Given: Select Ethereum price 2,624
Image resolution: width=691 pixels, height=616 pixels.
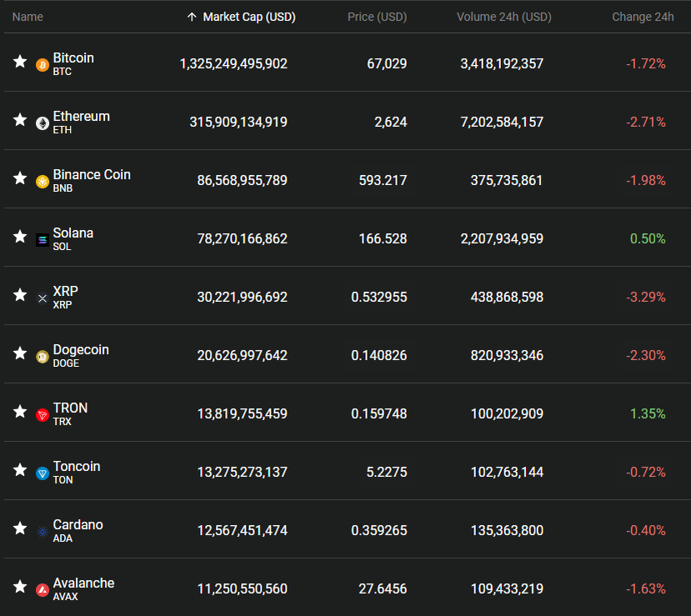Looking at the screenshot, I should point(390,122).
